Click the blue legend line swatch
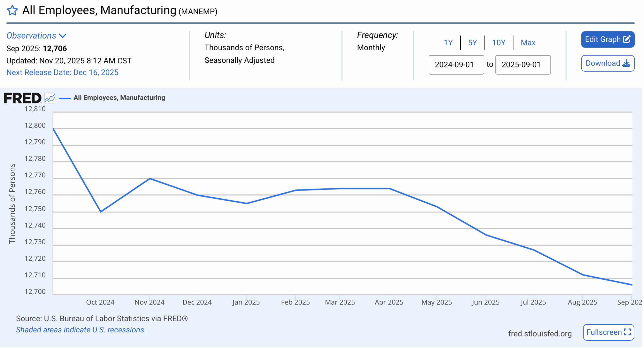Viewport: 644px width, 348px height. 65,98
